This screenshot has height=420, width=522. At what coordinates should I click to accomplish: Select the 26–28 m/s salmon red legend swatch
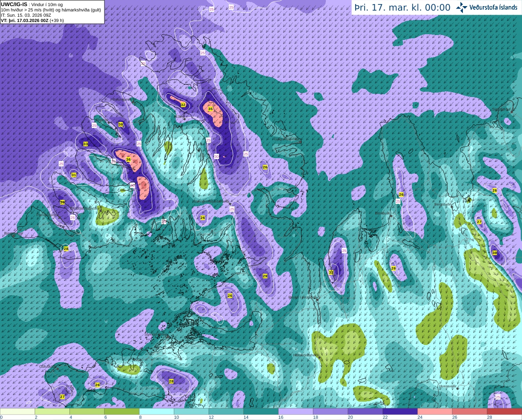coord(469,411)
